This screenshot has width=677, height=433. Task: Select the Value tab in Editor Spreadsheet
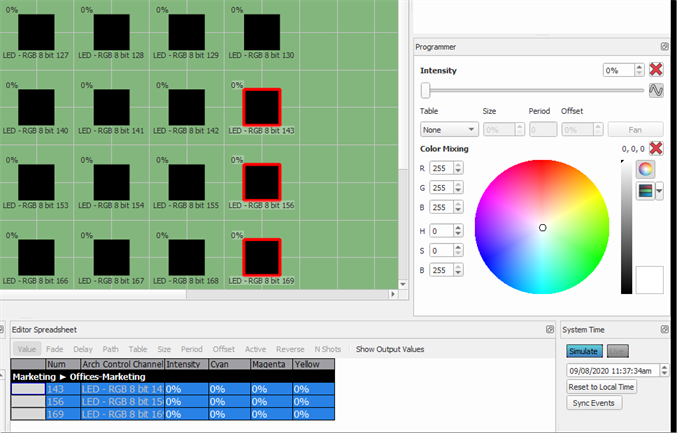click(x=27, y=349)
